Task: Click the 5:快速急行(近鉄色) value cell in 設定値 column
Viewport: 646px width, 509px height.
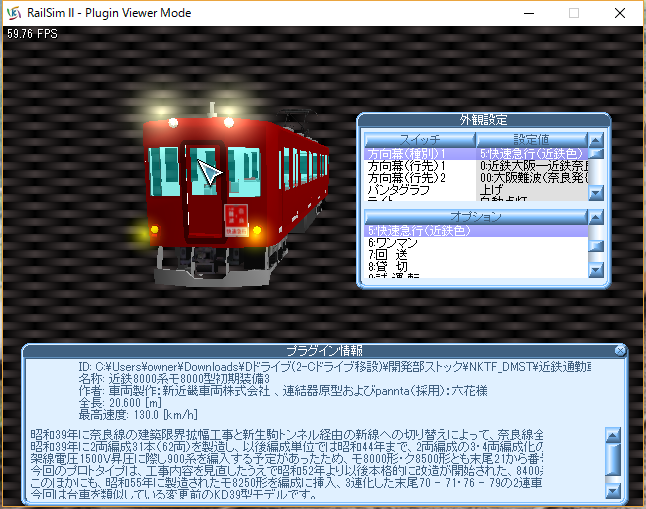Action: tap(532, 154)
